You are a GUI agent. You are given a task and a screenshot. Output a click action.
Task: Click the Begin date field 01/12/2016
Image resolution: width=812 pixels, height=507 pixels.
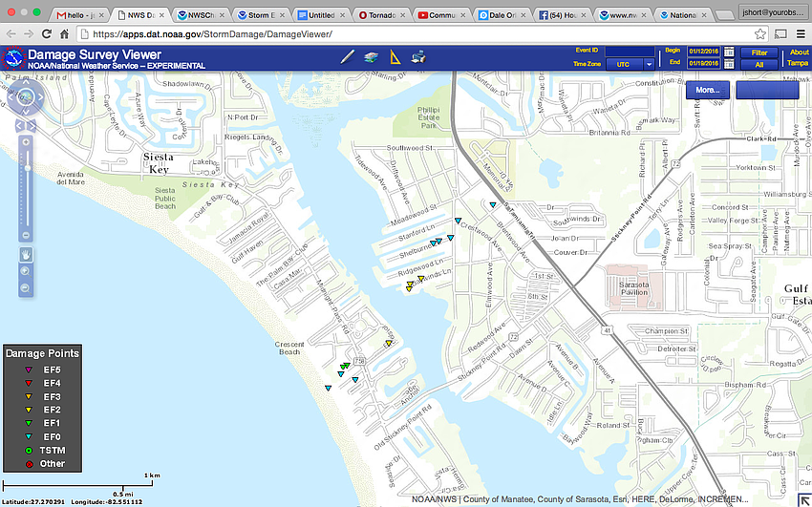point(703,52)
